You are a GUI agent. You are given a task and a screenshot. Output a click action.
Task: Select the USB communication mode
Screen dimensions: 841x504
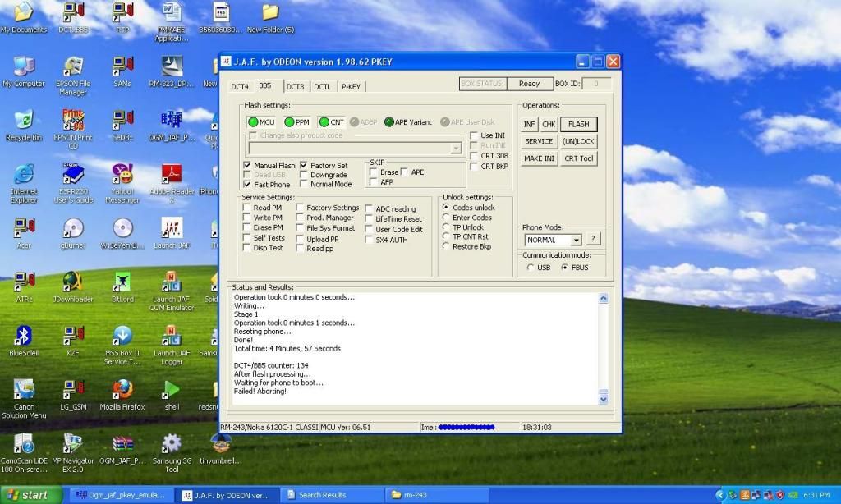coord(532,268)
